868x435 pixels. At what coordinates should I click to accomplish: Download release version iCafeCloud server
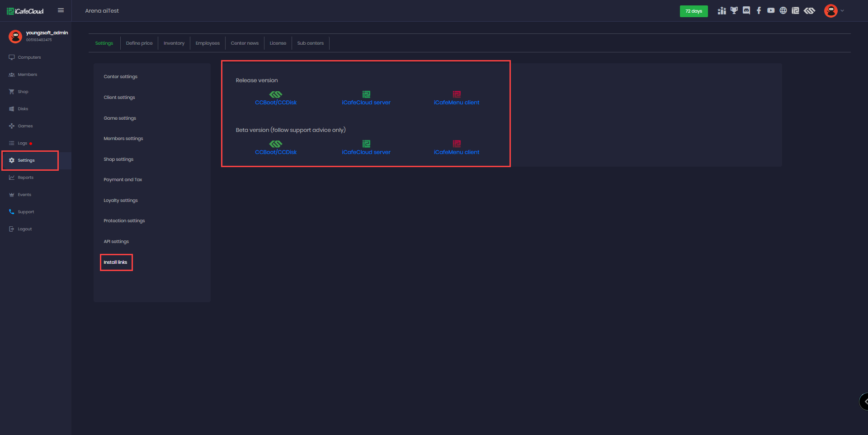click(366, 102)
